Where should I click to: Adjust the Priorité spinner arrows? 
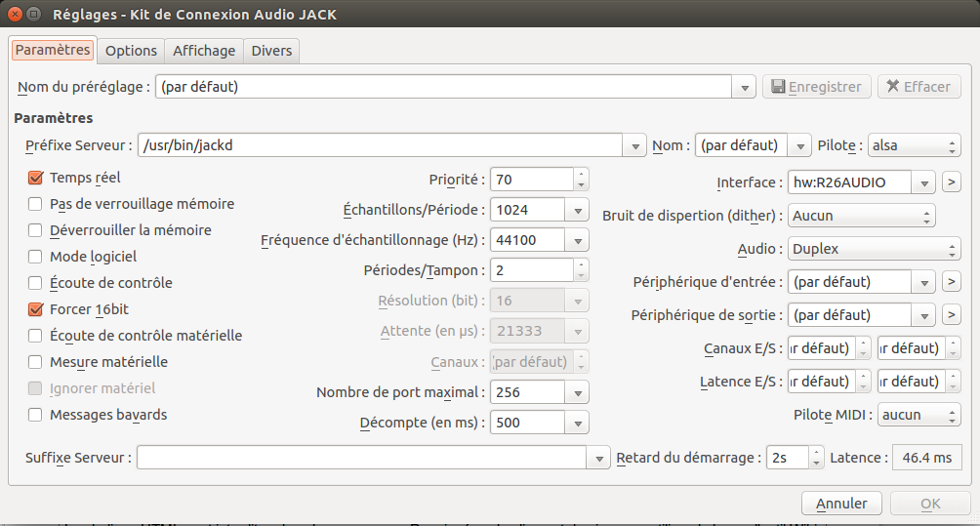coord(581,180)
